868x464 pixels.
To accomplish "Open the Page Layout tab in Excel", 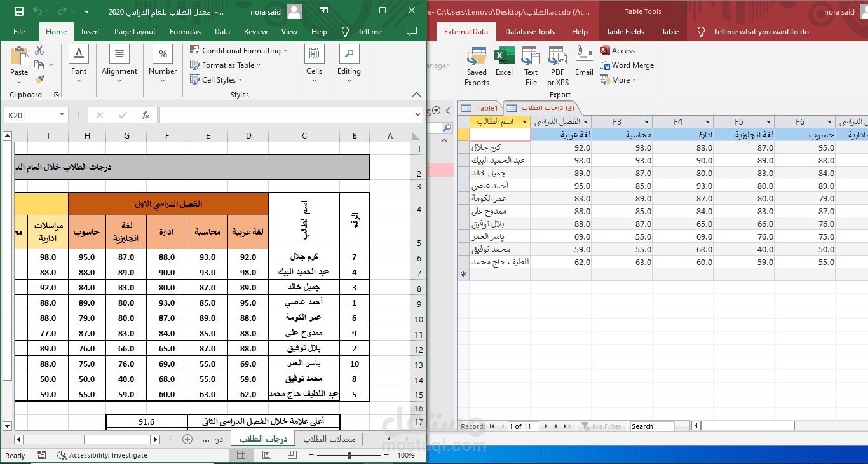I will [x=135, y=32].
